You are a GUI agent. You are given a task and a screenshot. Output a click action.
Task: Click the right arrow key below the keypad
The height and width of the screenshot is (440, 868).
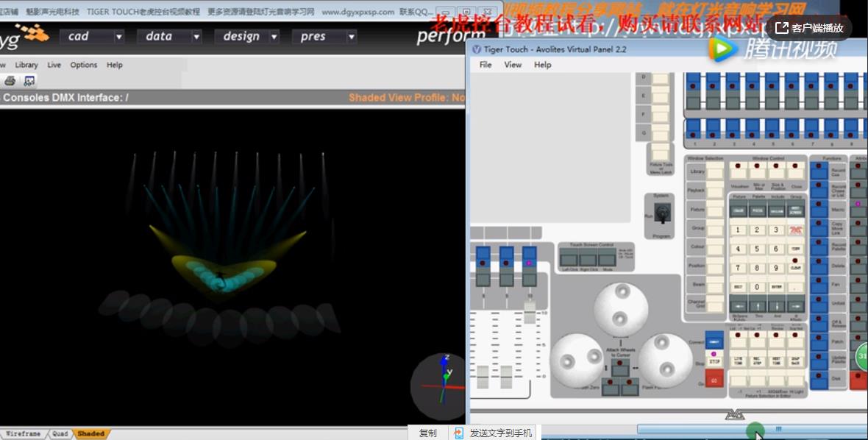point(795,305)
